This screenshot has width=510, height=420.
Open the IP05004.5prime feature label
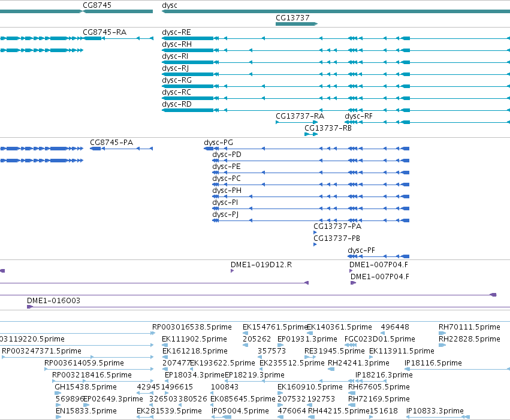pos(240,411)
